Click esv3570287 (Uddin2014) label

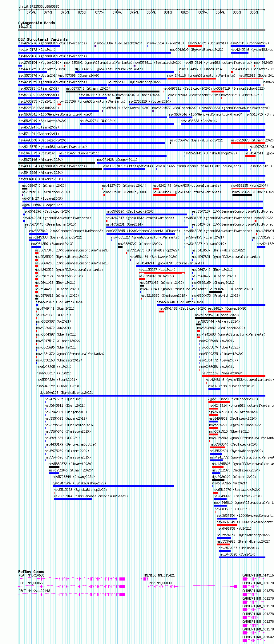pyautogui.click(x=239, y=548)
